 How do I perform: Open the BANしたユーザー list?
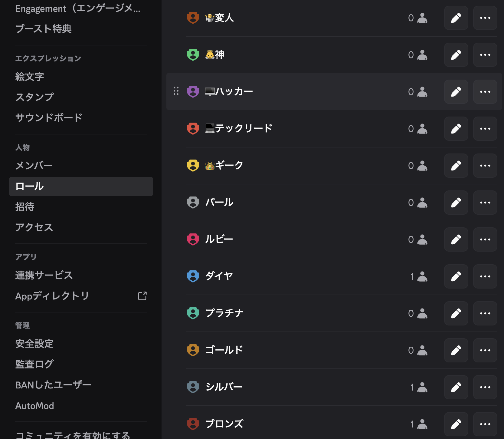[53, 384]
